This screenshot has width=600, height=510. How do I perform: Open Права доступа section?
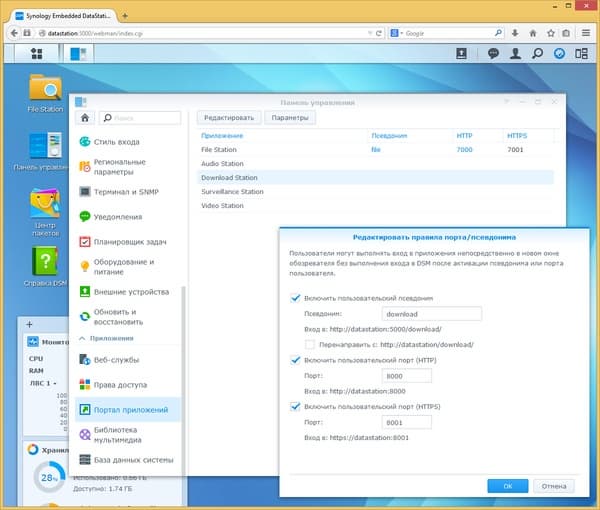128,385
